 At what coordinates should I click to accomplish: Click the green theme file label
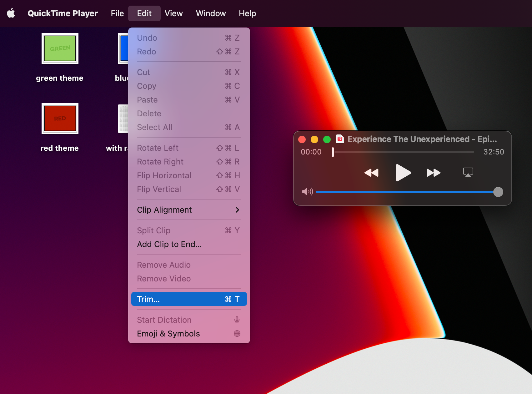(60, 78)
